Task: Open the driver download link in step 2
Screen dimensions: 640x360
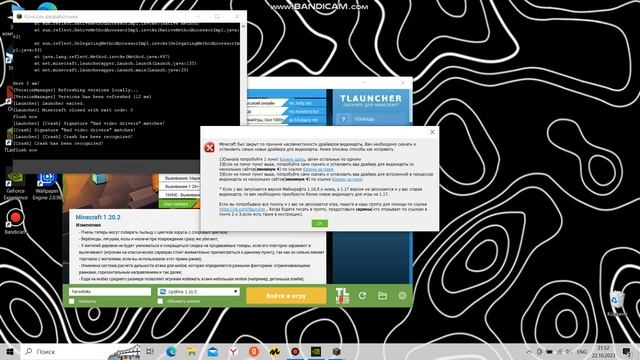Action: point(318,169)
